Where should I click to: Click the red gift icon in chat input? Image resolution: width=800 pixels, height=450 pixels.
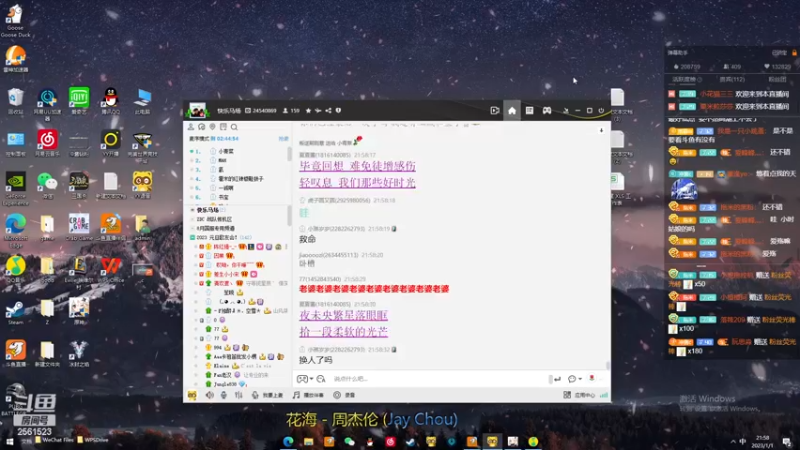(x=592, y=379)
